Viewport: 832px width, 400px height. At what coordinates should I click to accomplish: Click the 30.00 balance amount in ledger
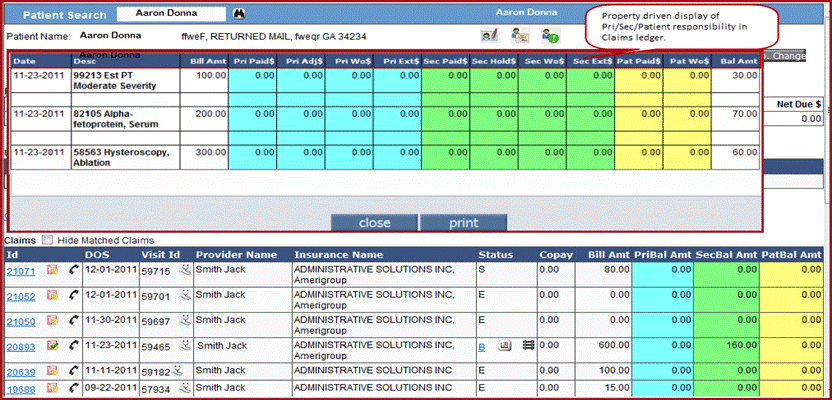[746, 75]
